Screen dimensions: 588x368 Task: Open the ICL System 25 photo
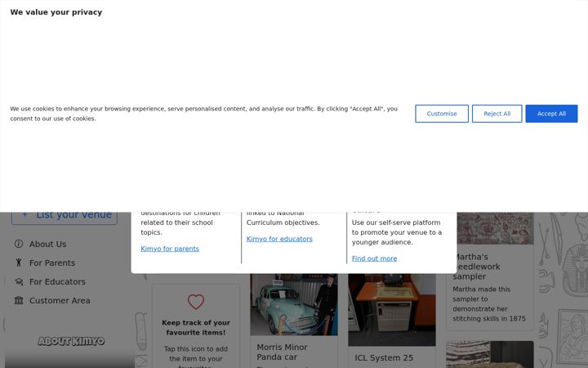[392, 310]
